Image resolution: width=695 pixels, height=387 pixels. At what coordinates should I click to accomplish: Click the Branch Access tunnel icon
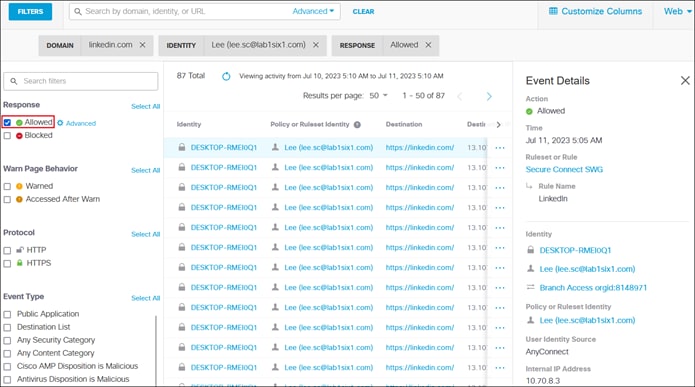530,287
